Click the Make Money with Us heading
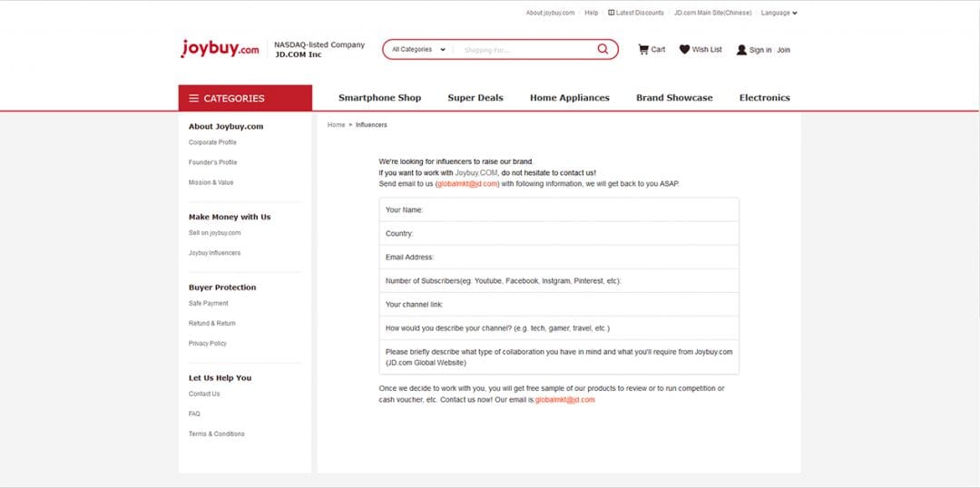Screen dimensions: 980x488 [x=230, y=217]
